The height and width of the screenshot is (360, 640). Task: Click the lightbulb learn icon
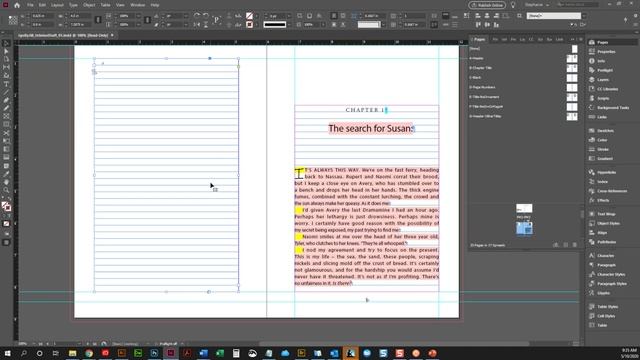coord(513,5)
